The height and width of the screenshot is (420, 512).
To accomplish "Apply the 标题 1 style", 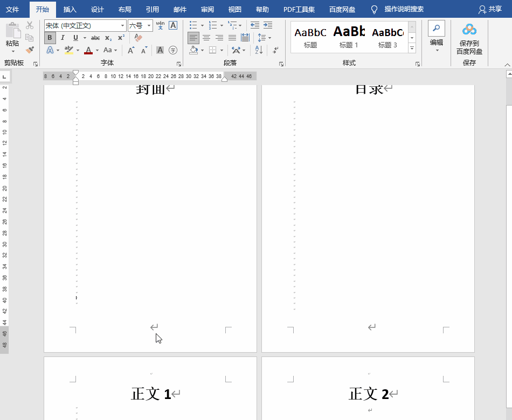I will [x=349, y=38].
